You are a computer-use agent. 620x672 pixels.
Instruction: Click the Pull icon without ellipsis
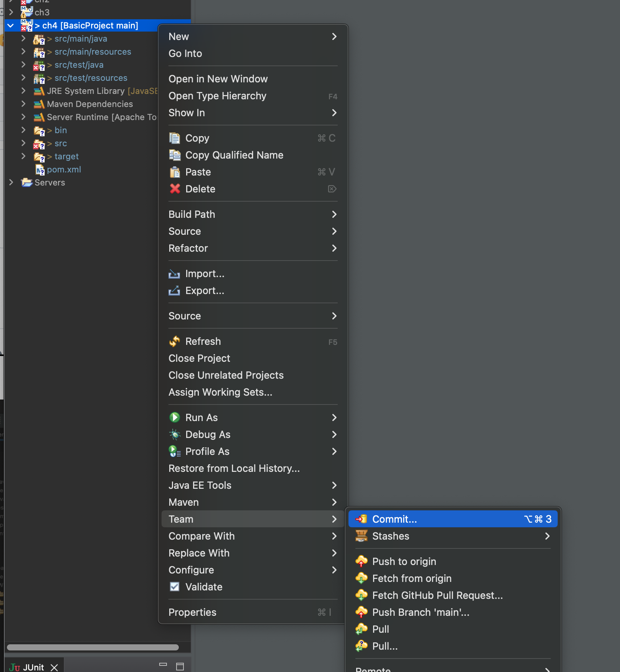[362, 629]
